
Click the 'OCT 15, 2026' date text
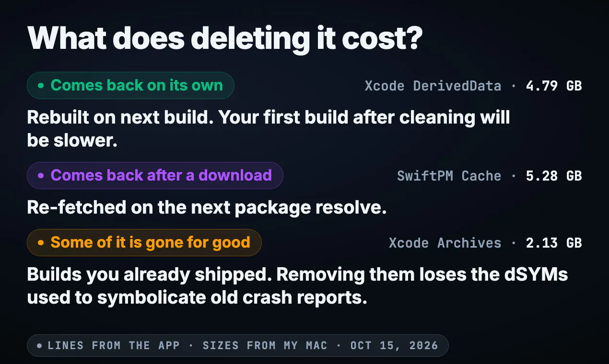point(394,346)
